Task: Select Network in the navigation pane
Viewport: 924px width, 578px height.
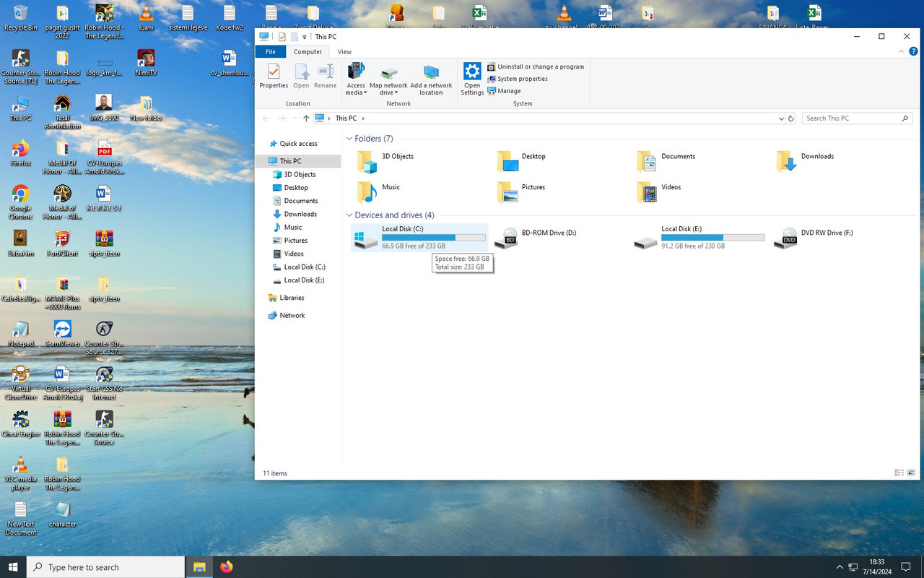Action: click(292, 316)
